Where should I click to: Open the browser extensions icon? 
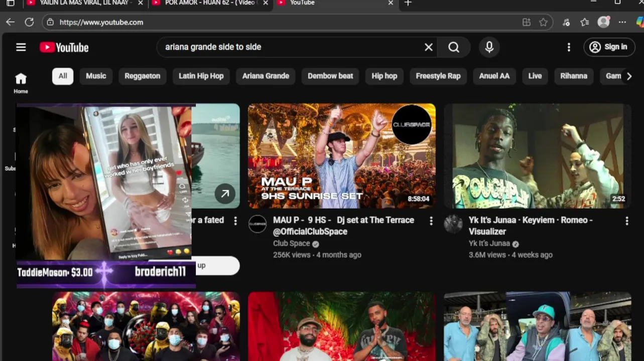[x=566, y=22]
